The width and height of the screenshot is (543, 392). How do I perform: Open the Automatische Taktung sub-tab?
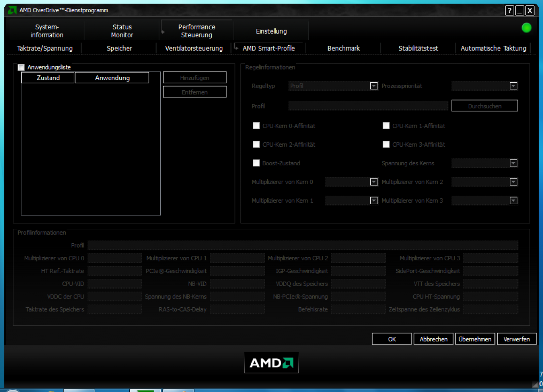click(493, 48)
